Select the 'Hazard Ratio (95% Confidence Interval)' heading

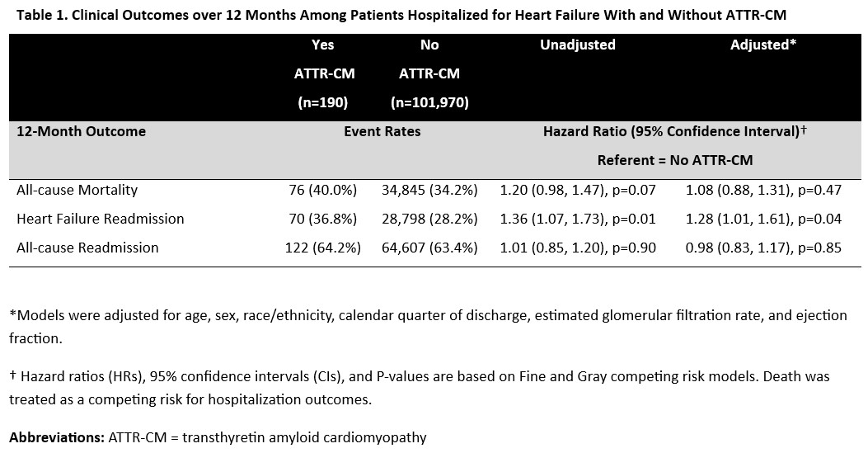point(674,131)
